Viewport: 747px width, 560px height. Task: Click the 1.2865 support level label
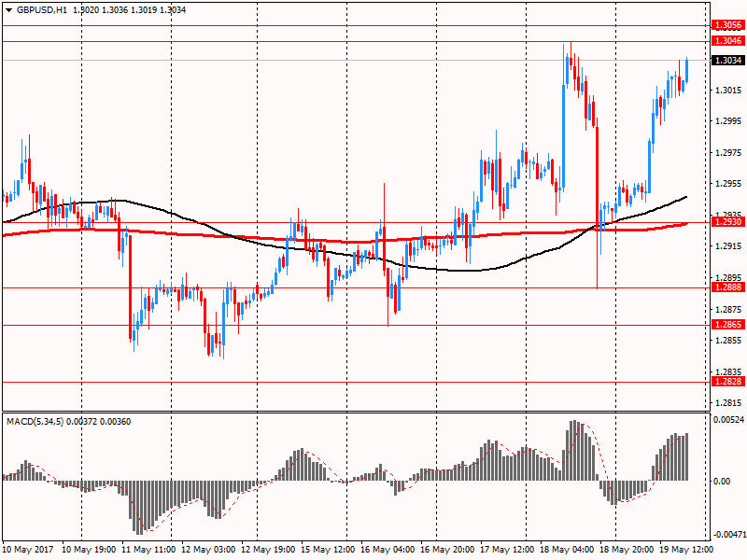728,325
